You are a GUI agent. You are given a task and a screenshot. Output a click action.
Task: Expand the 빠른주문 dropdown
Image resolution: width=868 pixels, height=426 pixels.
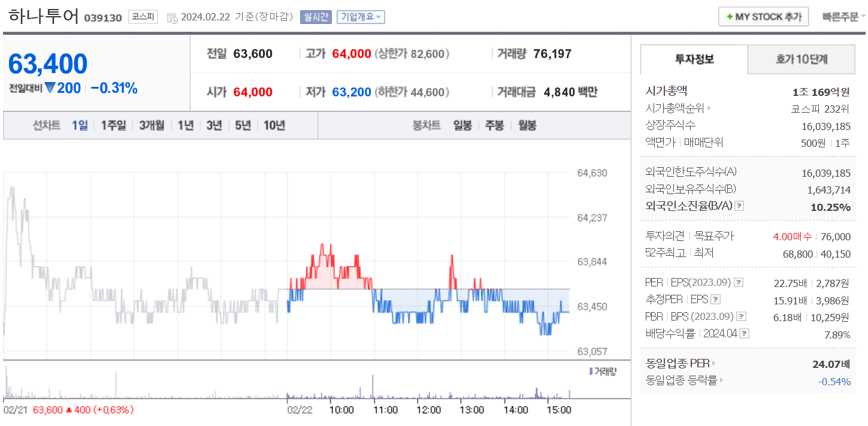tap(844, 17)
